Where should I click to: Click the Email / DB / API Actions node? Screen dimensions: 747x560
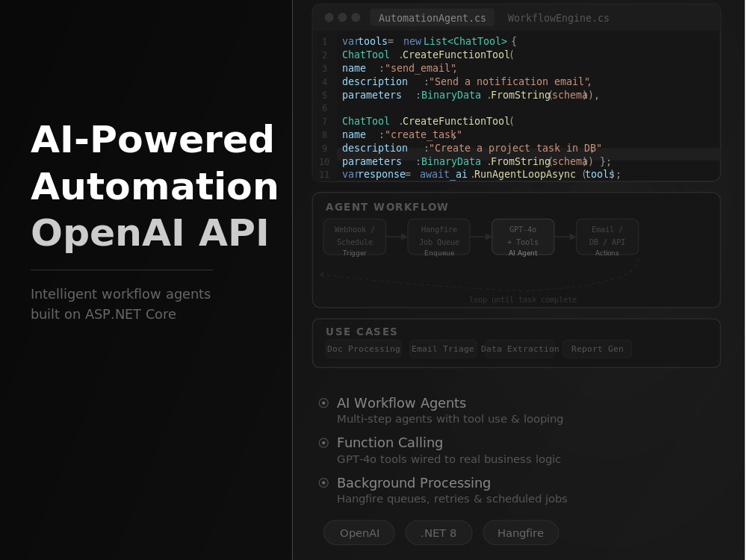click(x=607, y=237)
